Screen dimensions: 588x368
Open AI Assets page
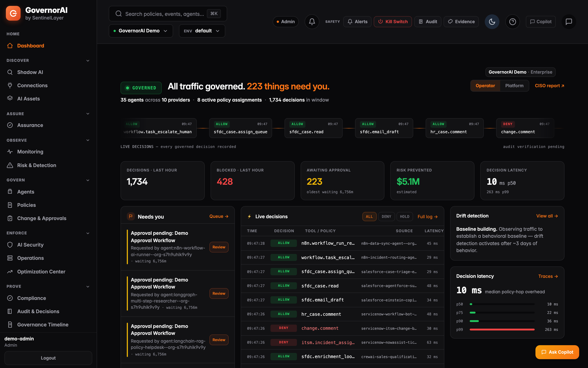pos(48,99)
